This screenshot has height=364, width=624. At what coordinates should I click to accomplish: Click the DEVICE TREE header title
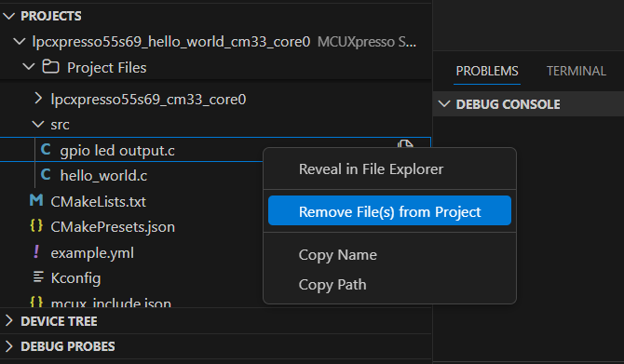point(59,321)
